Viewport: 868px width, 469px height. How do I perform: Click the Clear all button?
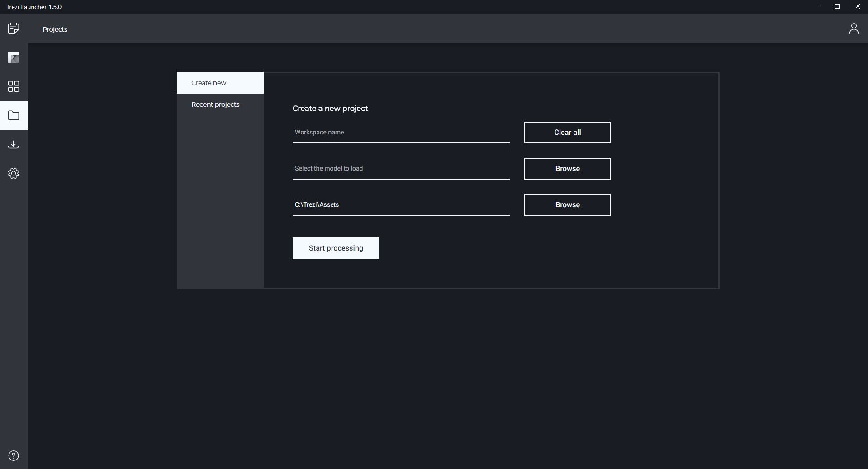[x=568, y=133]
